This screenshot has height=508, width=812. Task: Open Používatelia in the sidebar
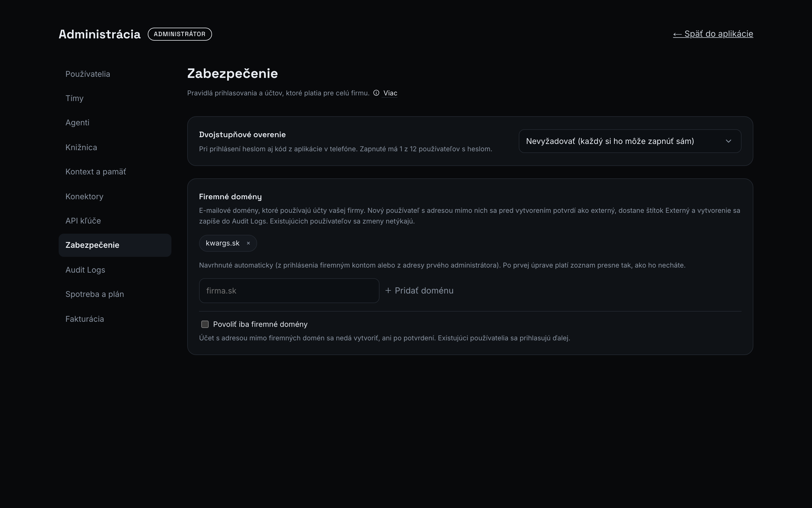(x=115, y=74)
